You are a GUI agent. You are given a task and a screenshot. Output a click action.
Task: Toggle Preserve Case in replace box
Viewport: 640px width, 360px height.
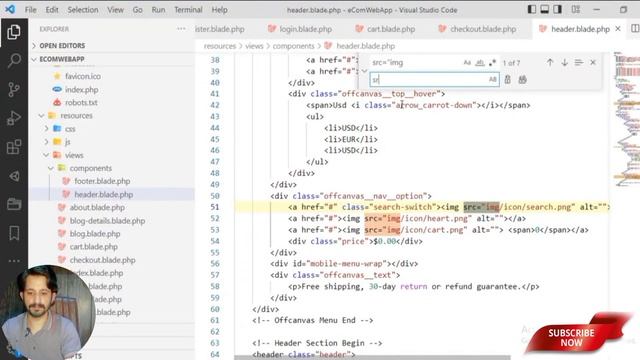click(493, 80)
